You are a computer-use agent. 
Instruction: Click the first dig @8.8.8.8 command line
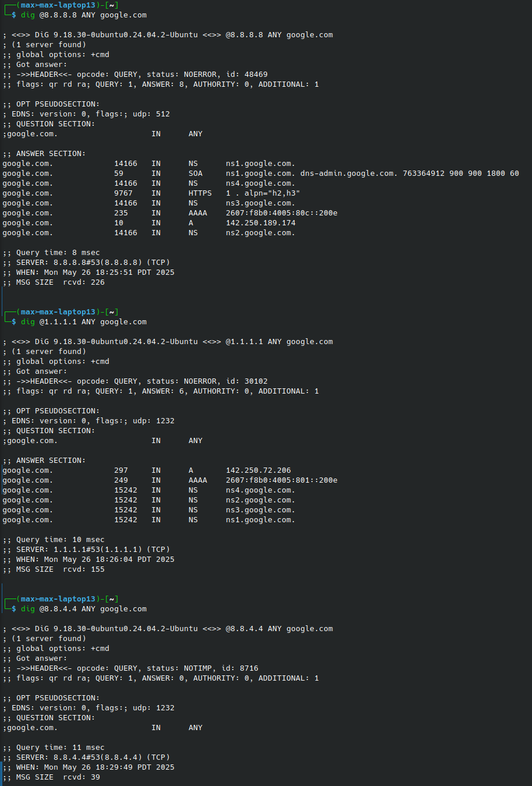[x=83, y=15]
